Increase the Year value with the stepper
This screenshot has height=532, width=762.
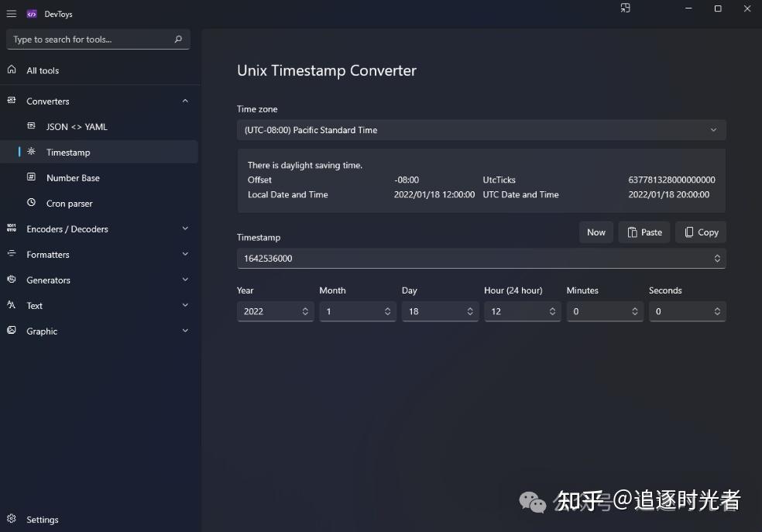304,308
